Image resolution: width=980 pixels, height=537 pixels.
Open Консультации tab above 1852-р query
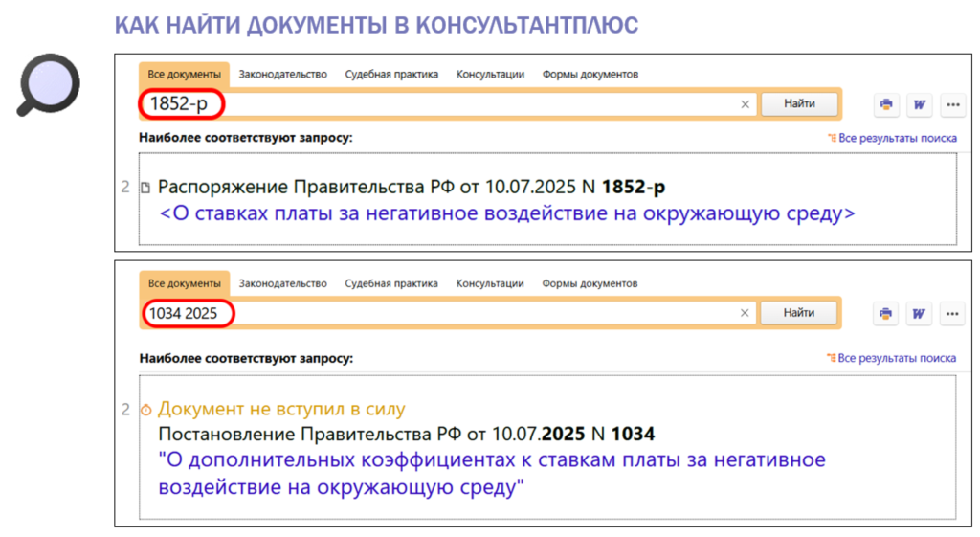coord(490,75)
